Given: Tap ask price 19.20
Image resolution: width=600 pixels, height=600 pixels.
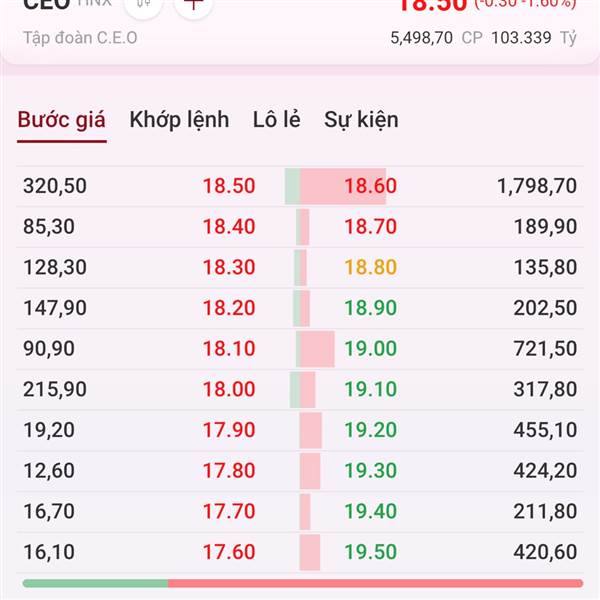Looking at the screenshot, I should (370, 430).
